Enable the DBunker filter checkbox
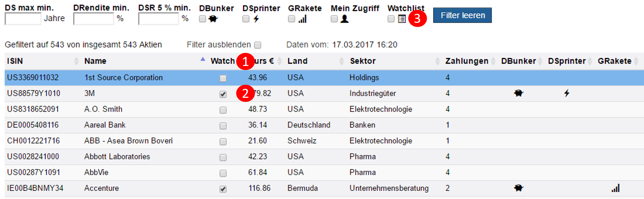Viewport: 644px width, 199px height. coord(202,19)
